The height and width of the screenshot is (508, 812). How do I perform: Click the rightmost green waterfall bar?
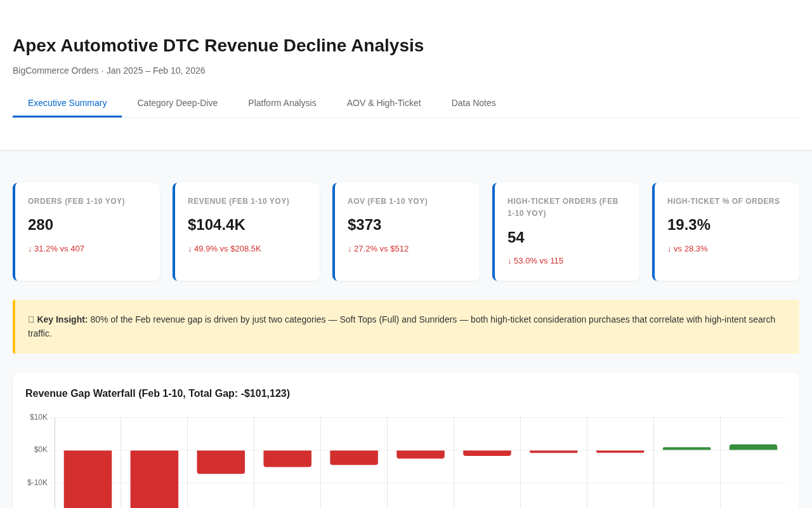[753, 447]
